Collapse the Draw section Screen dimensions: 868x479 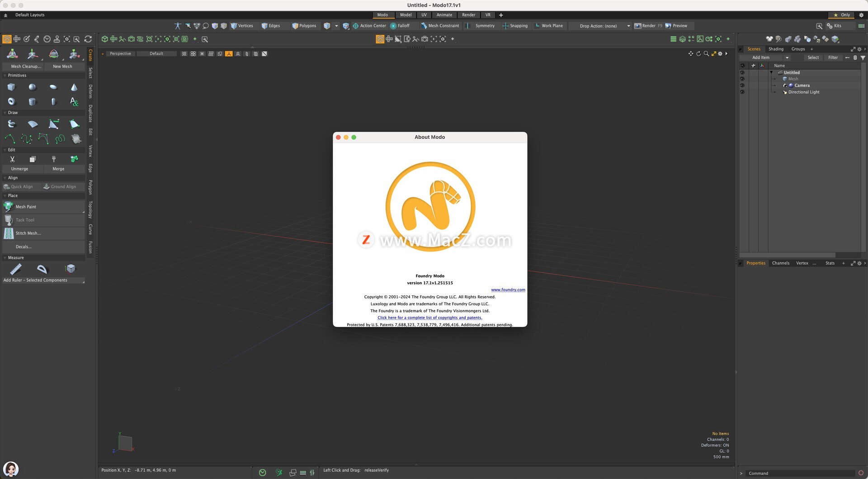5,113
